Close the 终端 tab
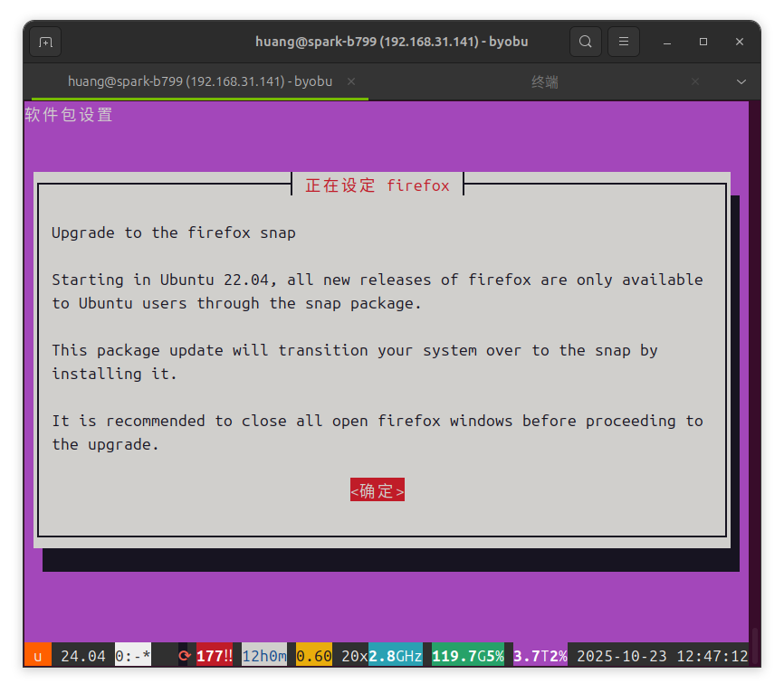The height and width of the screenshot is (693, 784). click(x=695, y=81)
